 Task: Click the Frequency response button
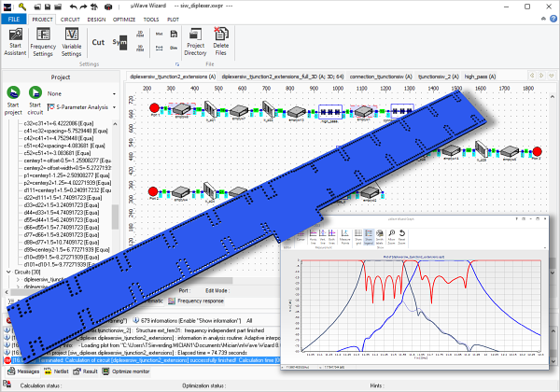point(197,302)
